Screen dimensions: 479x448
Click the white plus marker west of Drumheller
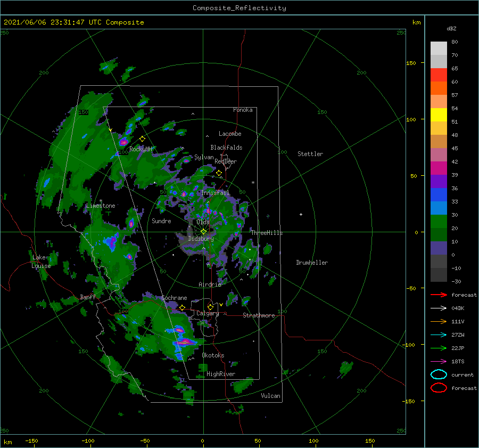click(x=301, y=214)
